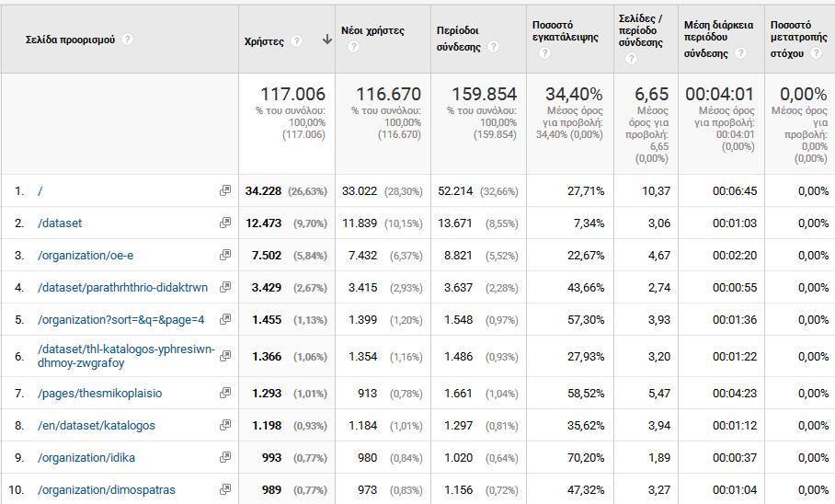Select sessions value 3.637
This screenshot has width=835, height=504.
click(x=458, y=288)
